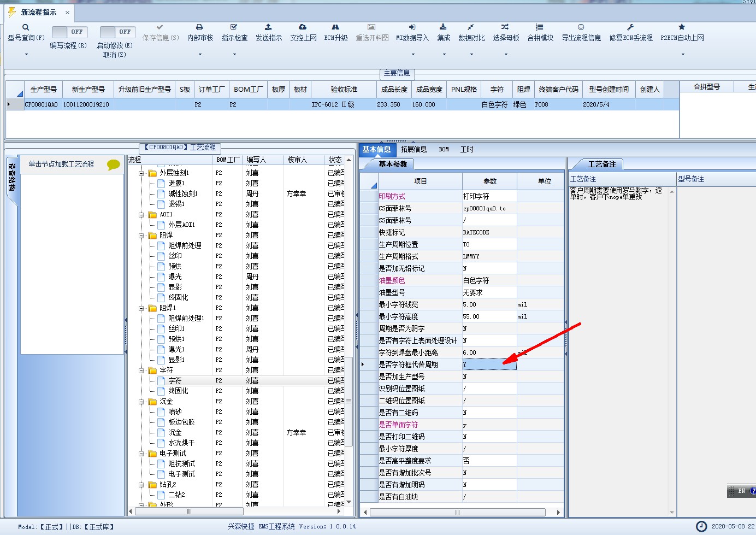This screenshot has height=535, width=756.
Task: Open the 选择母板 dropdown arrow
Action: tap(506, 54)
